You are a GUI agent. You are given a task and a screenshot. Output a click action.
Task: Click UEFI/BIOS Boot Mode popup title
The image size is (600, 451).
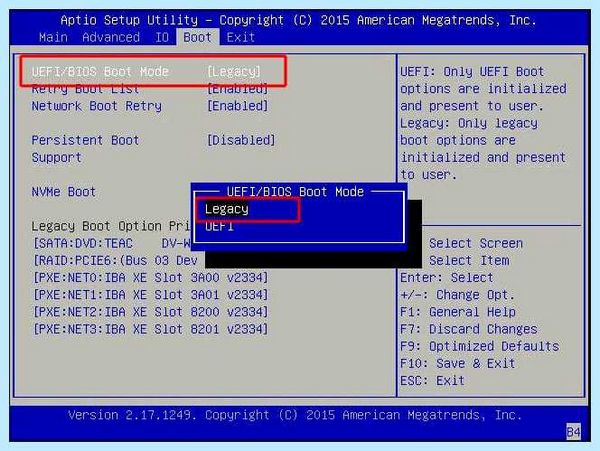[x=295, y=192]
